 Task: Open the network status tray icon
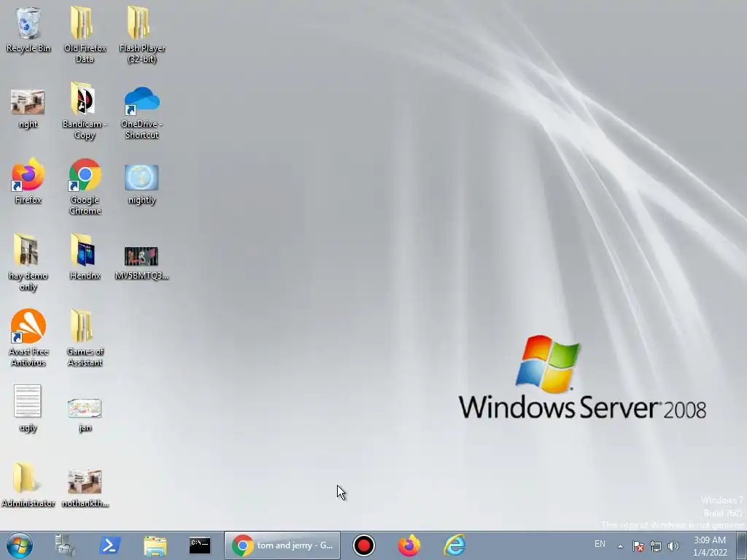[656, 546]
